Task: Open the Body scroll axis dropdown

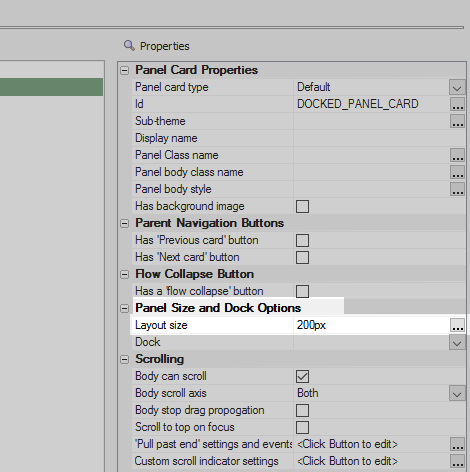Action: tap(457, 393)
